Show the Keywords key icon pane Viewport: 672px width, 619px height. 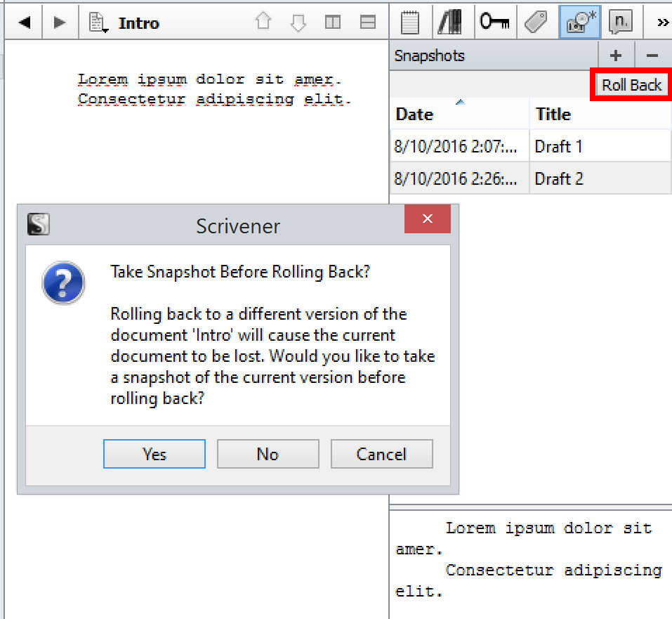[494, 22]
